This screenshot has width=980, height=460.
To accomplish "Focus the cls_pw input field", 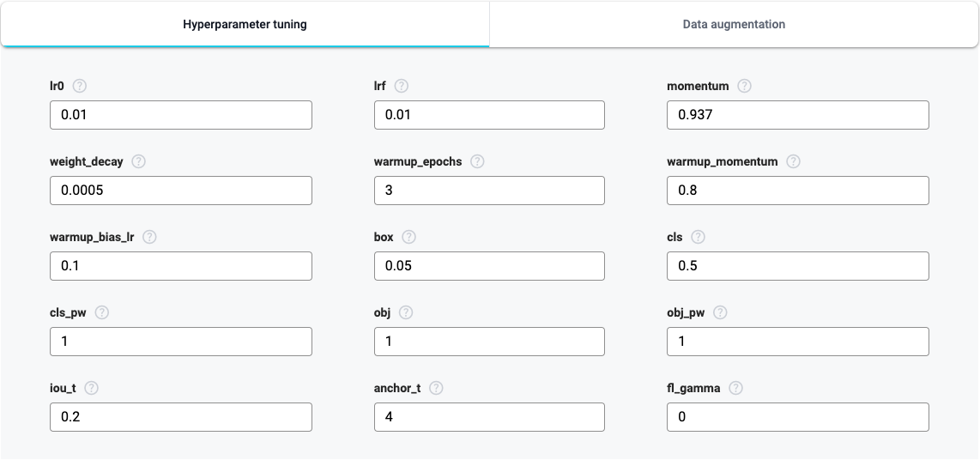I will pos(180,342).
